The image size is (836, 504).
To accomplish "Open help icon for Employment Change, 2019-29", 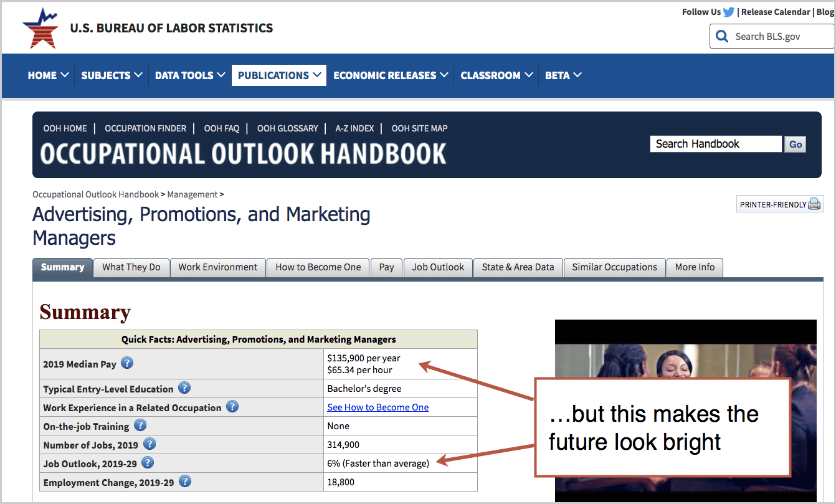I will (185, 481).
